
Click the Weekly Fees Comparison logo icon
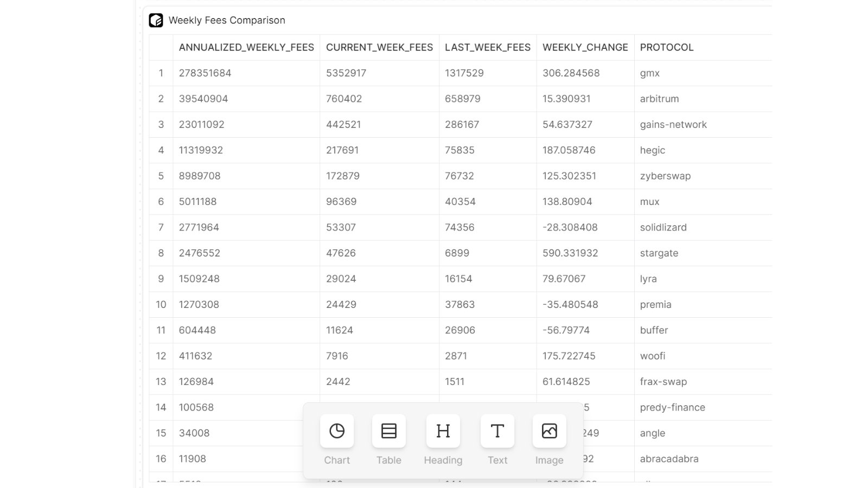(x=156, y=21)
